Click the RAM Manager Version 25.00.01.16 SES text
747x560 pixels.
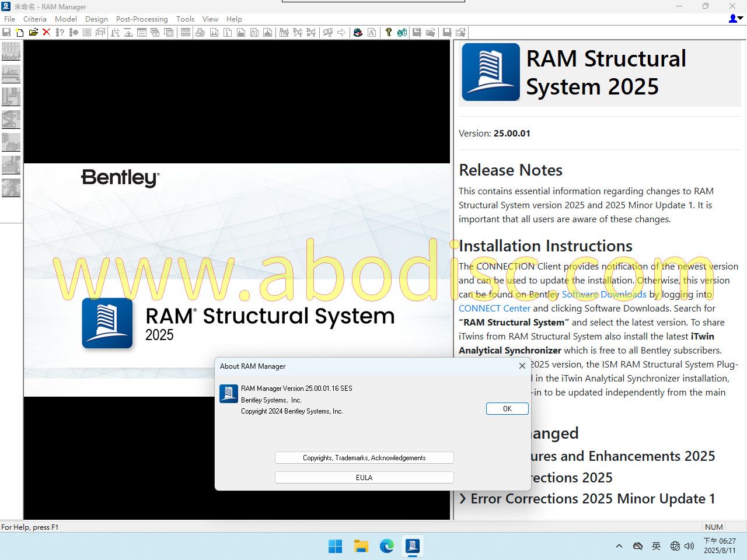tap(296, 388)
